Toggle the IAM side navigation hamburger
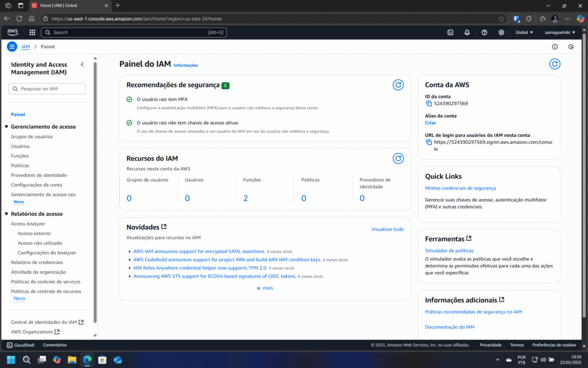The height and width of the screenshot is (368, 588). 12,47
